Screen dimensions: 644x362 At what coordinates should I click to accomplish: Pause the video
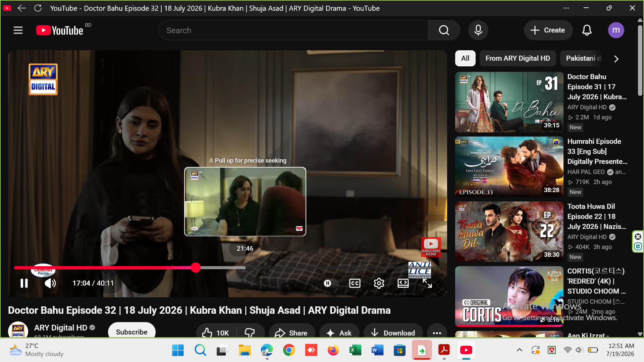(24, 283)
